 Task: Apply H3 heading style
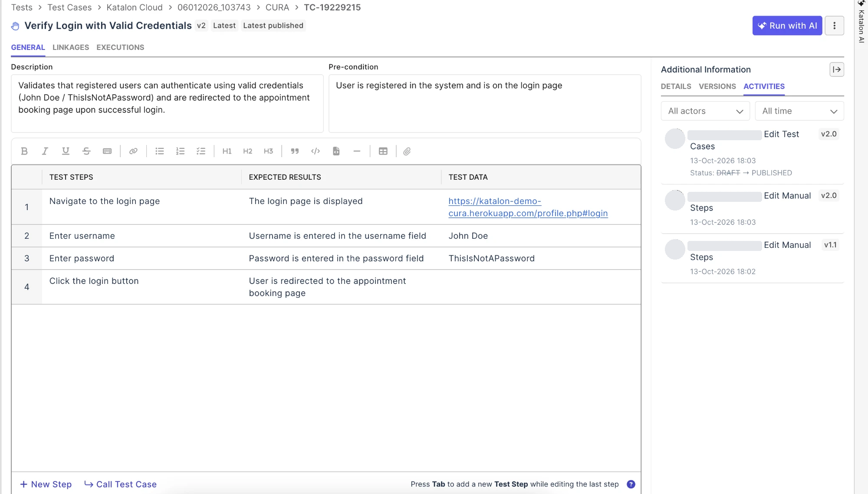pyautogui.click(x=269, y=151)
